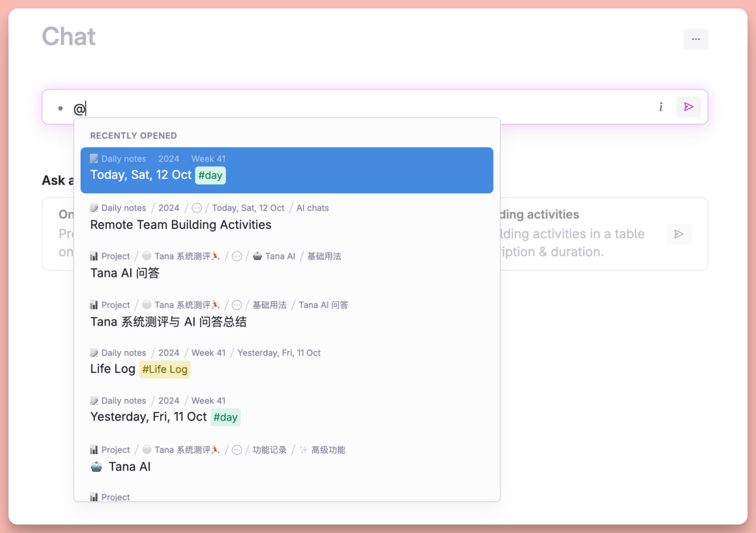
Task: Click 'Yesterday, Fri, 11 Oct' breadcrumb in Life Log path
Action: tap(279, 353)
